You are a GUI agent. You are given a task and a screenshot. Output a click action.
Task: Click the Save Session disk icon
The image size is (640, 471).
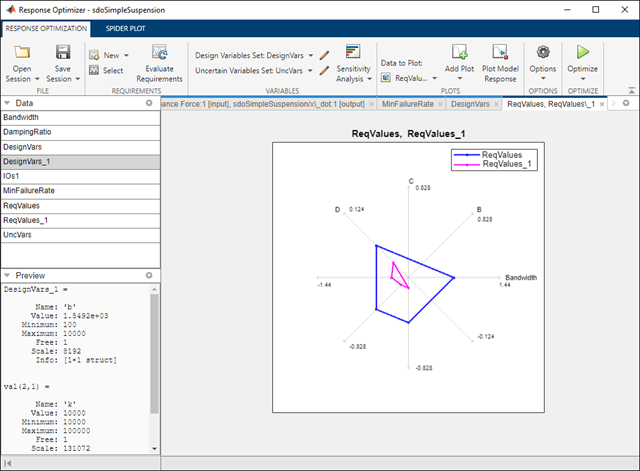[63, 53]
